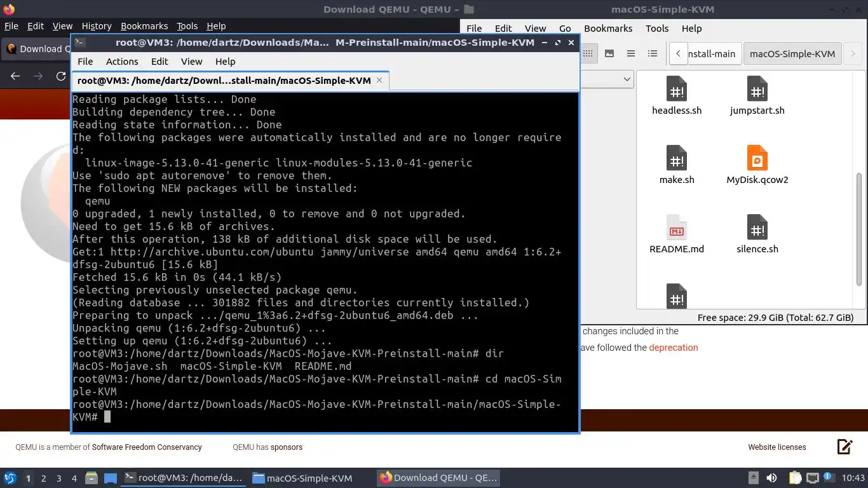Open deprecation link on QEMU page
This screenshot has height=488, width=868.
point(674,348)
